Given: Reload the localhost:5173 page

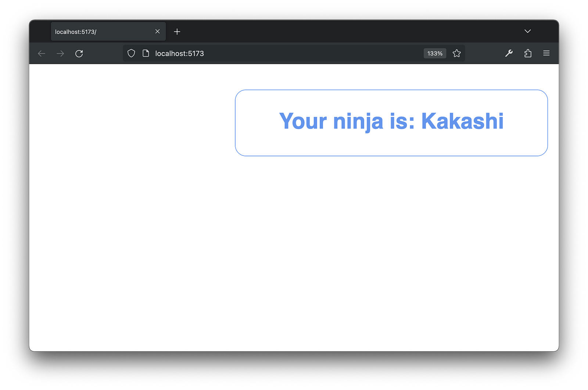Looking at the screenshot, I should (79, 53).
